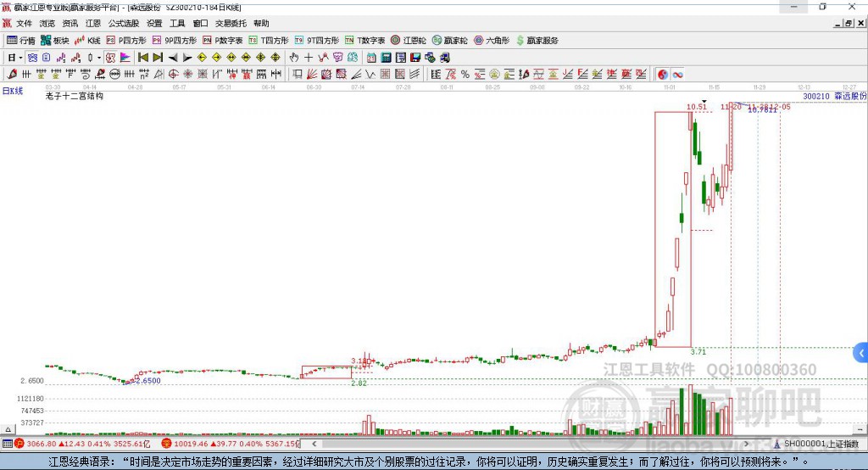Expand the blue side panel chevron

[861, 353]
